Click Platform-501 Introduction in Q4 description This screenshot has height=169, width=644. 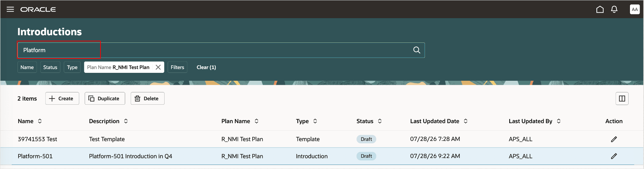point(131,156)
